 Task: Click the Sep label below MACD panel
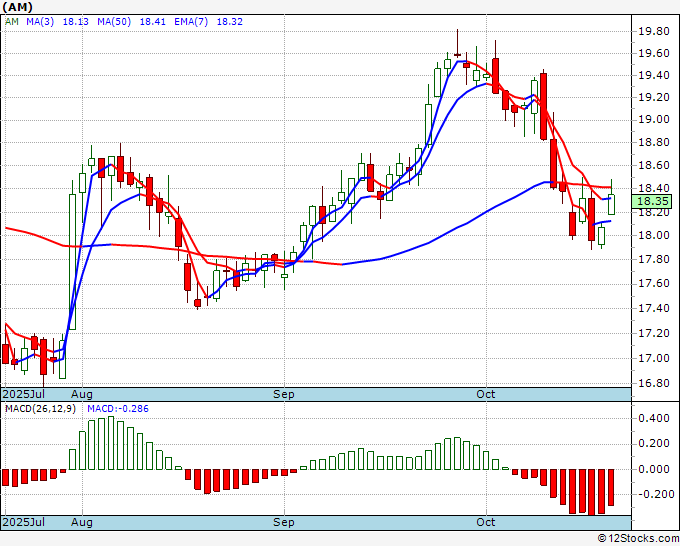click(285, 522)
